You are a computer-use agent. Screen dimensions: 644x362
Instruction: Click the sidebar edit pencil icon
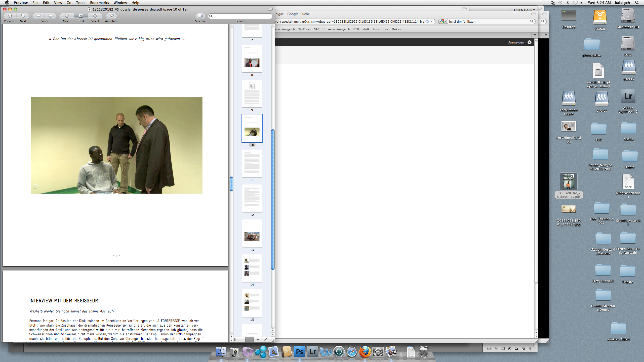point(266,339)
